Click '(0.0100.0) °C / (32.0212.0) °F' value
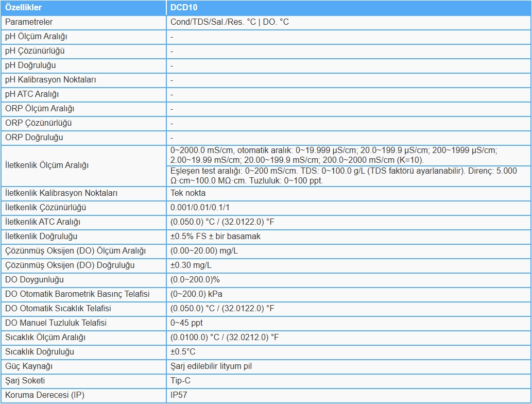The height and width of the screenshot is (404, 532). click(224, 338)
